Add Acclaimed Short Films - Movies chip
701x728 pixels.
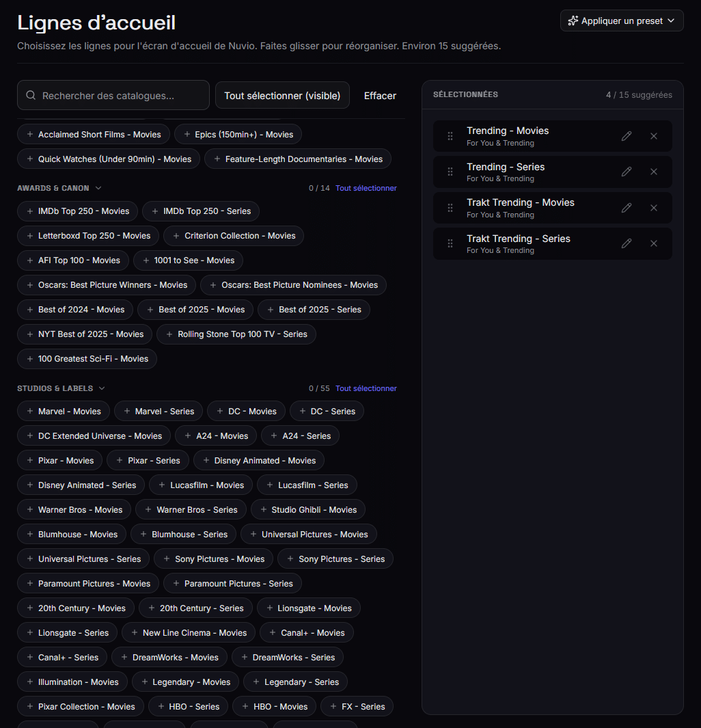pos(93,135)
